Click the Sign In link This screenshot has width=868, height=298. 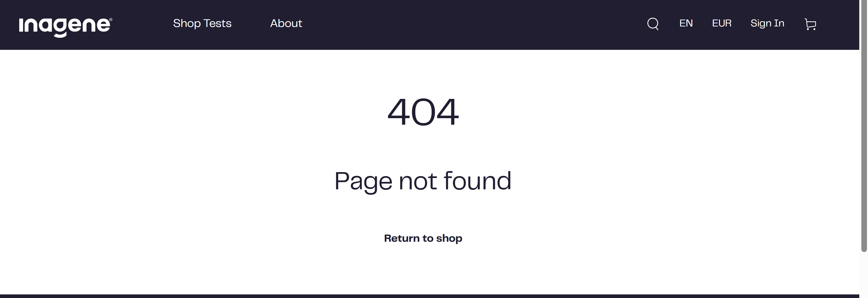(x=767, y=23)
